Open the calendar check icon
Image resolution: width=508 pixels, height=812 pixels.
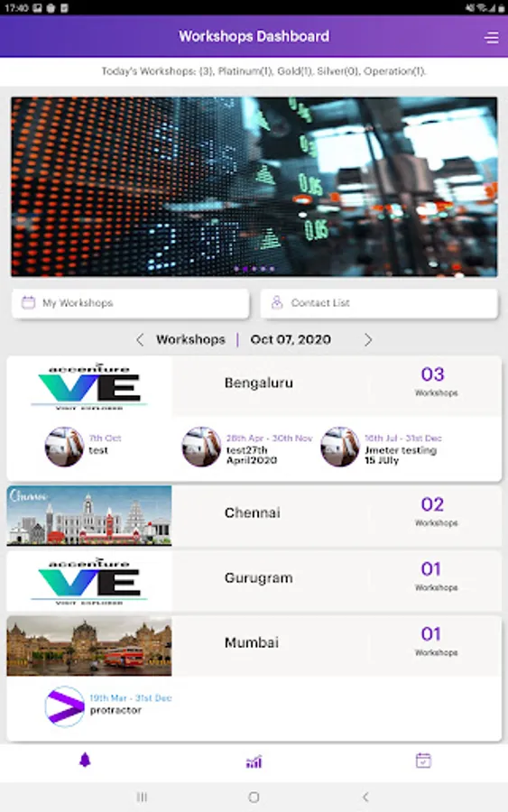423,761
